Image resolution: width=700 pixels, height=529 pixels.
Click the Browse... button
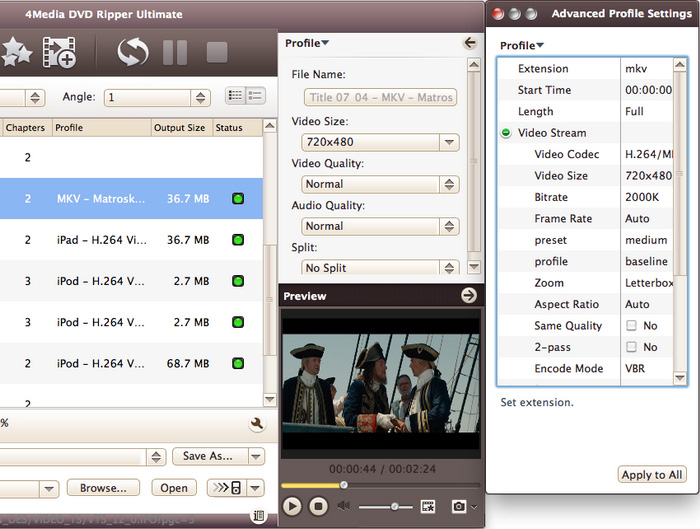[103, 488]
